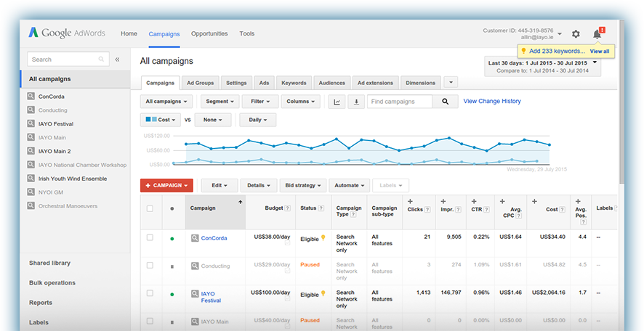Click the Find campaigns search button
This screenshot has width=644, height=331.
pos(446,102)
